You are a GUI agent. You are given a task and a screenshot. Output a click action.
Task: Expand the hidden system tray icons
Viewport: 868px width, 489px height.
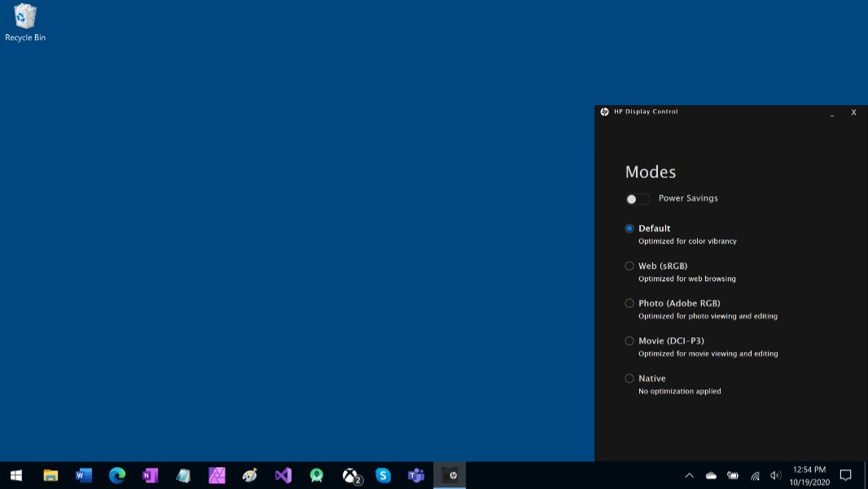[x=689, y=475]
